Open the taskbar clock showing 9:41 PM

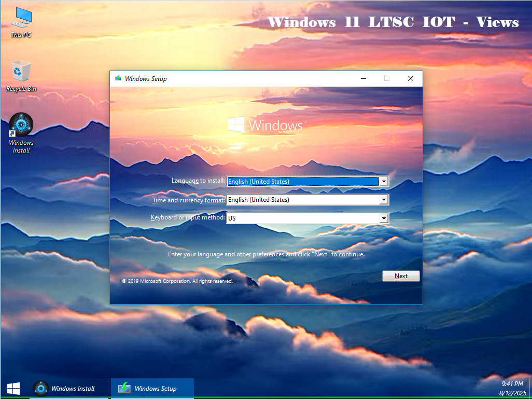512,384
